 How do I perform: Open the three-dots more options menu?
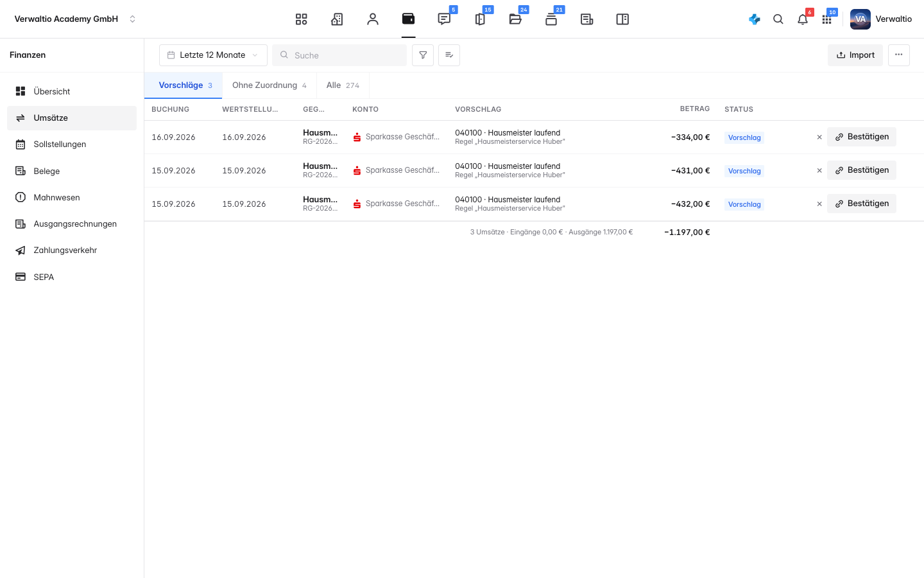click(x=899, y=55)
